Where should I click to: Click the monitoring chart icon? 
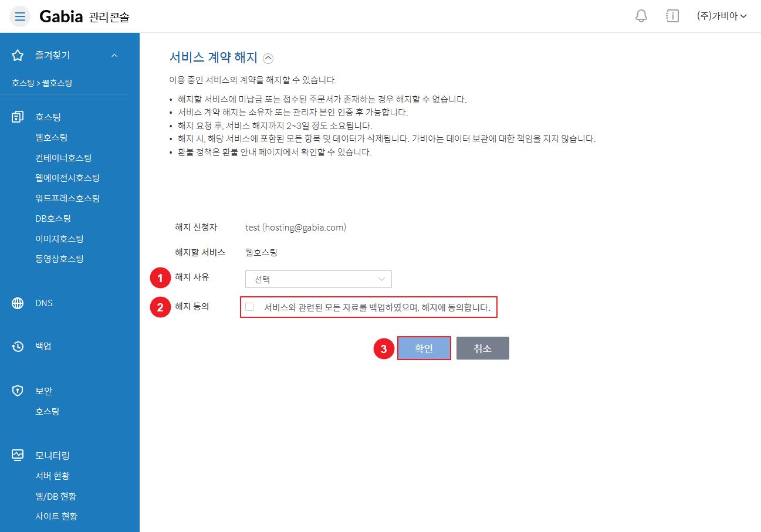coord(18,455)
